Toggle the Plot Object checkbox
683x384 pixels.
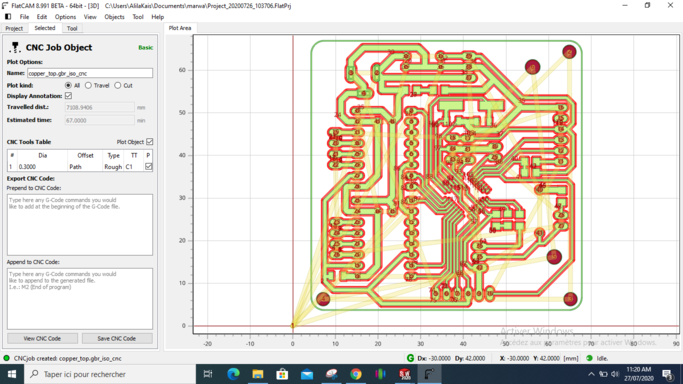click(149, 142)
